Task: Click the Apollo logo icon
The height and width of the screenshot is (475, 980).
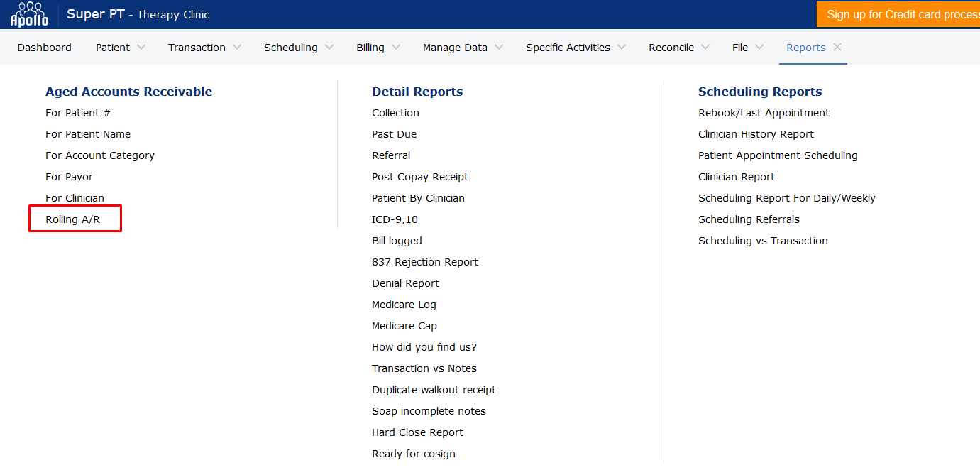Action: point(29,14)
